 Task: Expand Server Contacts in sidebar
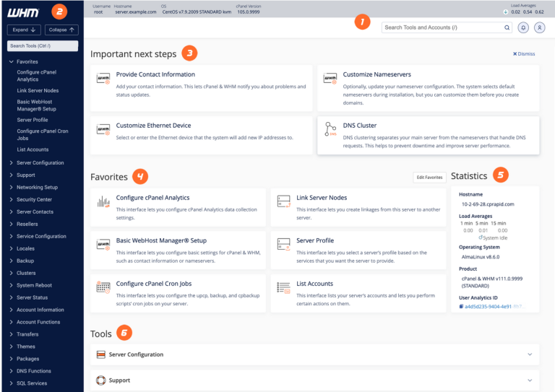[x=12, y=212]
